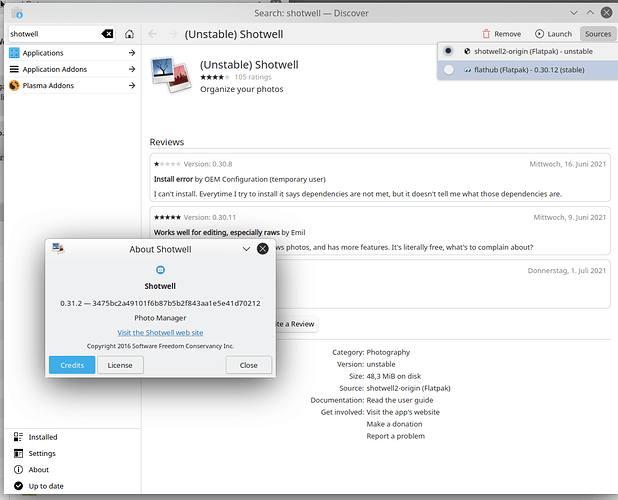Visit the Shotwell web site link
The height and width of the screenshot is (500, 618).
pos(160,333)
